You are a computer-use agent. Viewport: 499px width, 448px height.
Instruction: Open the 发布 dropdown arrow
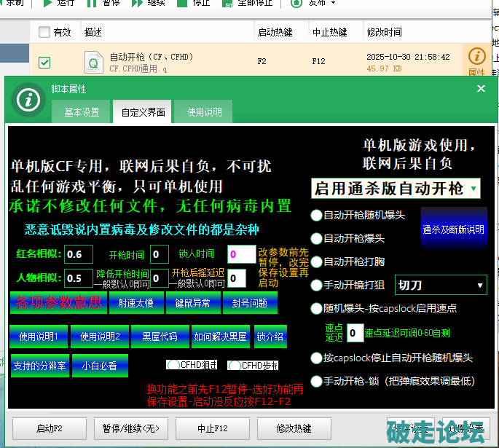point(335,3)
